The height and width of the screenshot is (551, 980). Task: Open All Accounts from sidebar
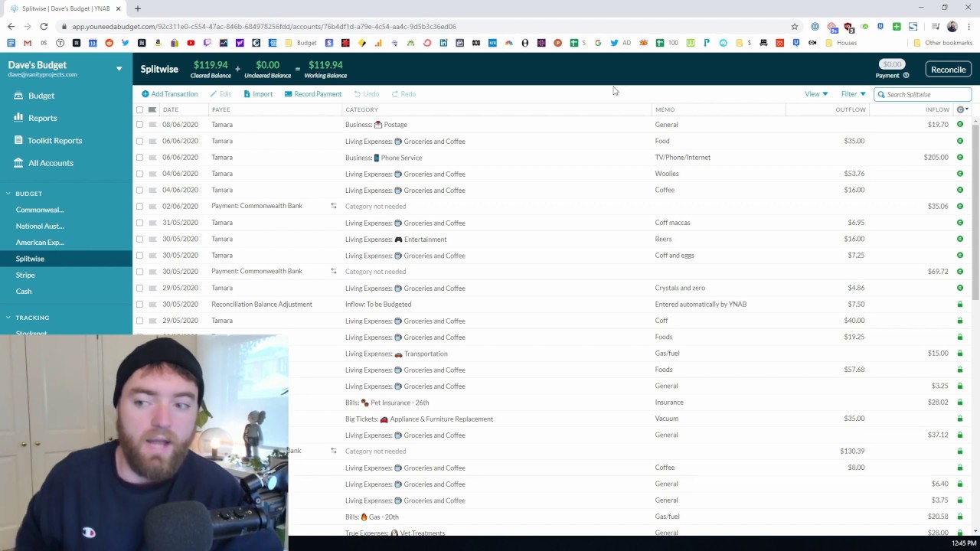coord(51,163)
